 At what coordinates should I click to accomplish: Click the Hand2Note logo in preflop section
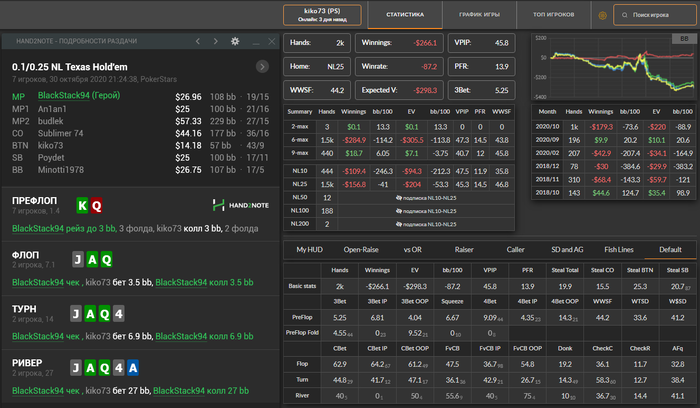241,205
